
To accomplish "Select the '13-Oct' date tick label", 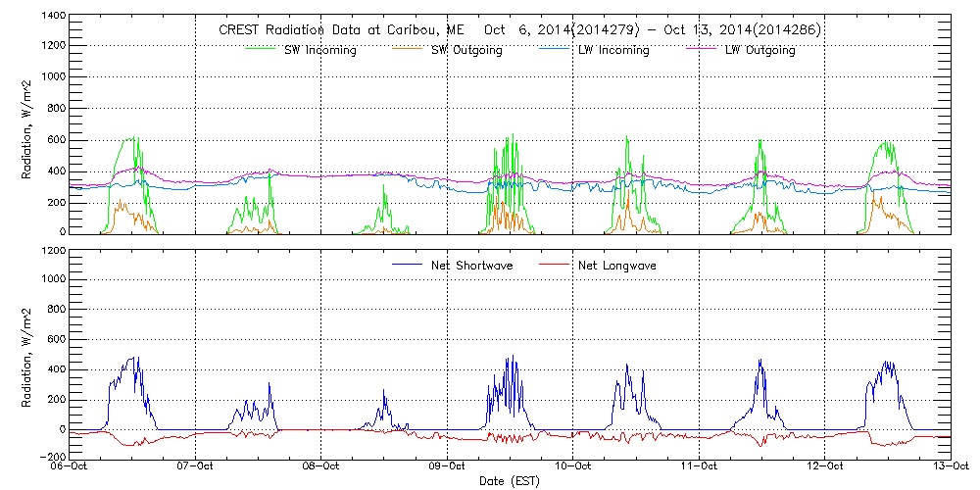I will click(950, 467).
